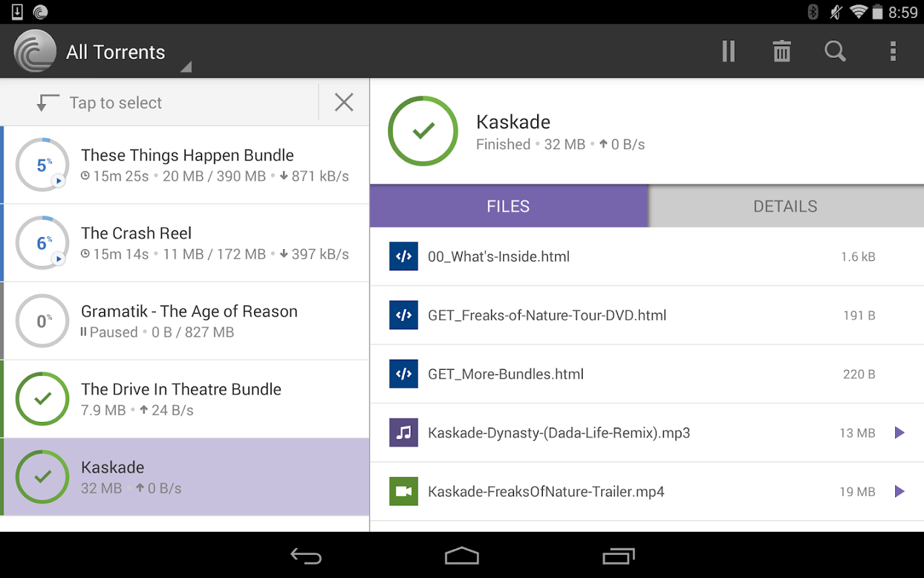Screen dimensions: 924x578
Task: Play the Kaskade-Dynasty mp3 file
Action: pyautogui.click(x=900, y=433)
